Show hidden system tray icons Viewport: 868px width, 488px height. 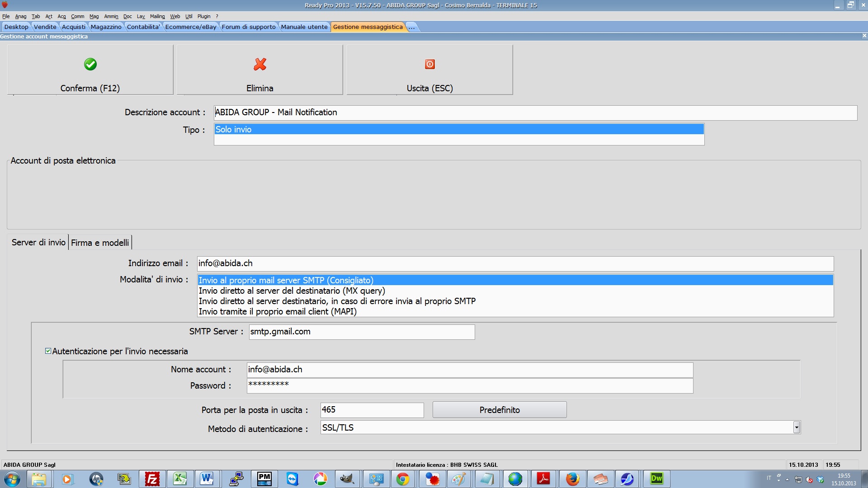pos(787,480)
